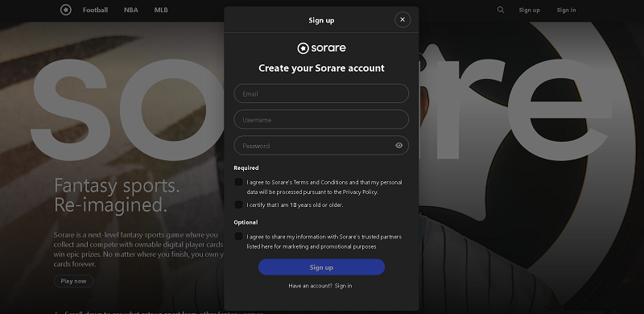The image size is (644, 314).
Task: Open the MLB menu item
Action: pos(161,10)
